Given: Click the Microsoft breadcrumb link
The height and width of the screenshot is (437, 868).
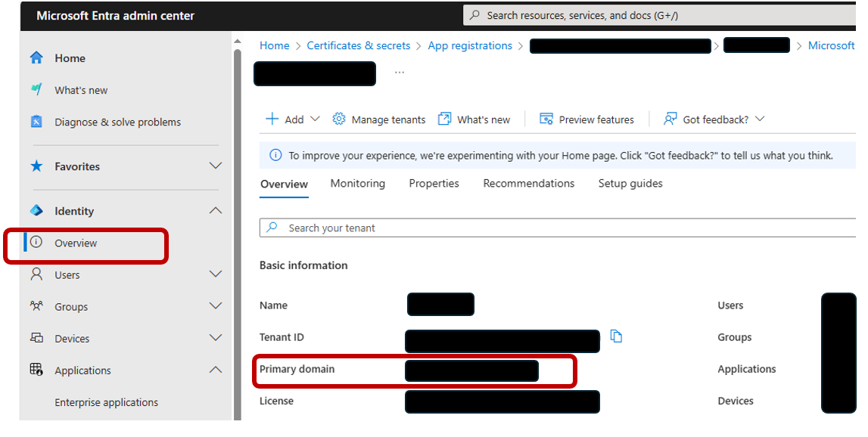Looking at the screenshot, I should [x=832, y=45].
